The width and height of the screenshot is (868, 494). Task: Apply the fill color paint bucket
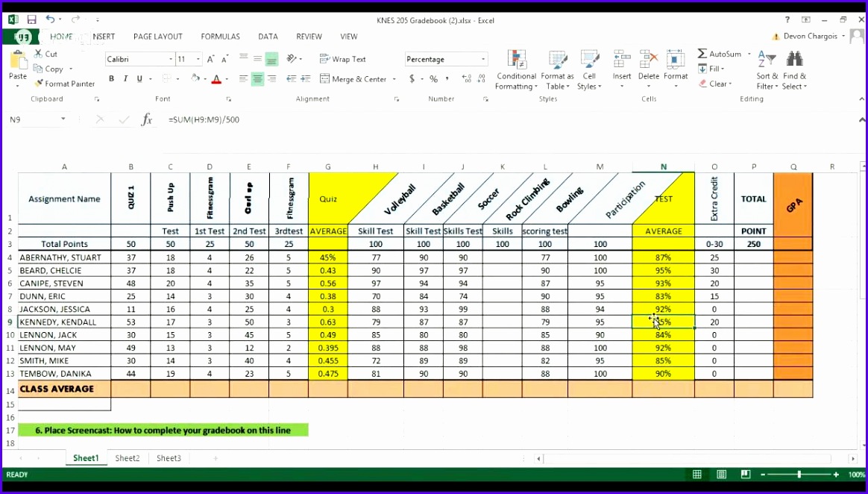click(x=195, y=78)
